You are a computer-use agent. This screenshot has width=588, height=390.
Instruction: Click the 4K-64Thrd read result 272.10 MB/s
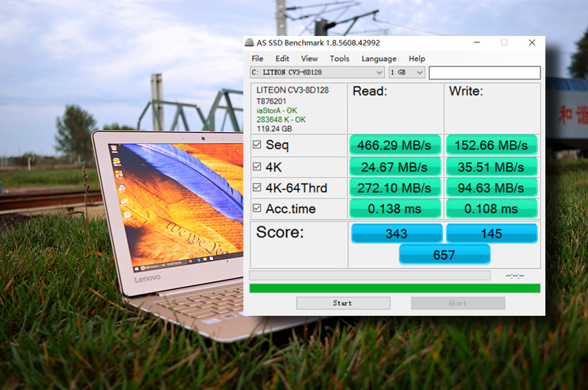click(x=395, y=188)
